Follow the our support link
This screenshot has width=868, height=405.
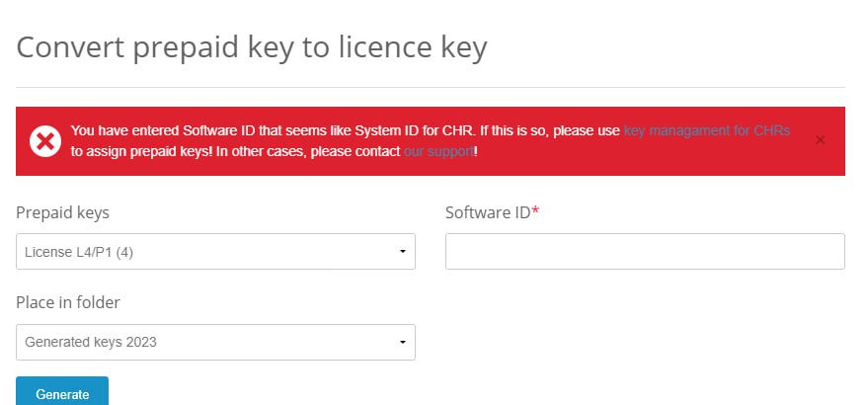(x=439, y=151)
